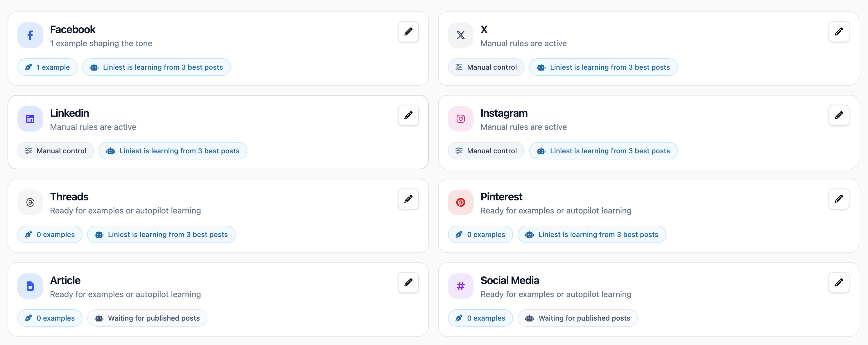
Task: Select Linkedin's "Manual control" badge
Action: pos(55,151)
